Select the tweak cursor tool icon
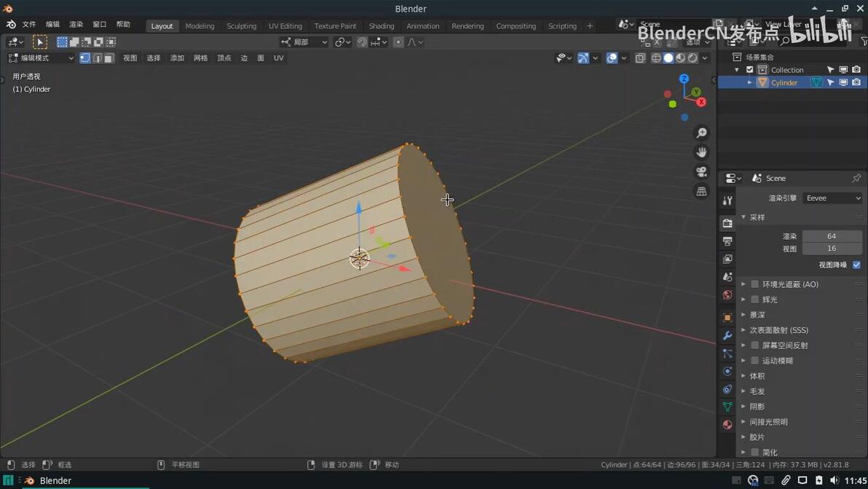The height and width of the screenshot is (489, 868). (39, 42)
